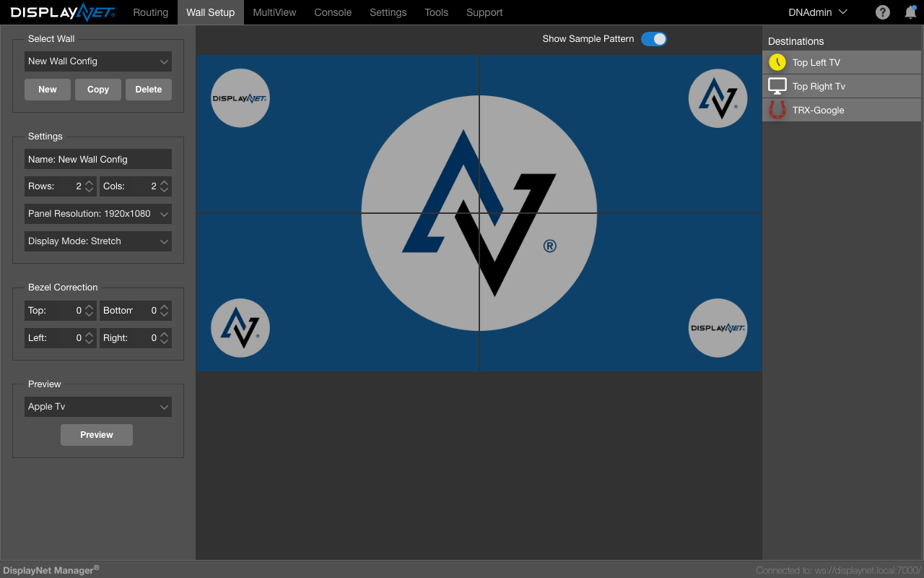924x578 pixels.
Task: Click the top-left DisplayNet circle on the wall
Action: pos(240,98)
